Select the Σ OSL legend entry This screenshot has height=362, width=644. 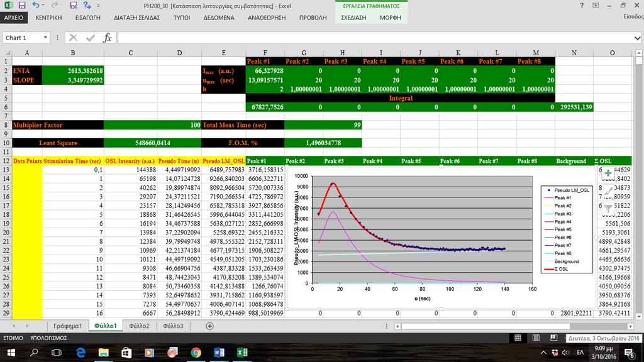coord(556,269)
